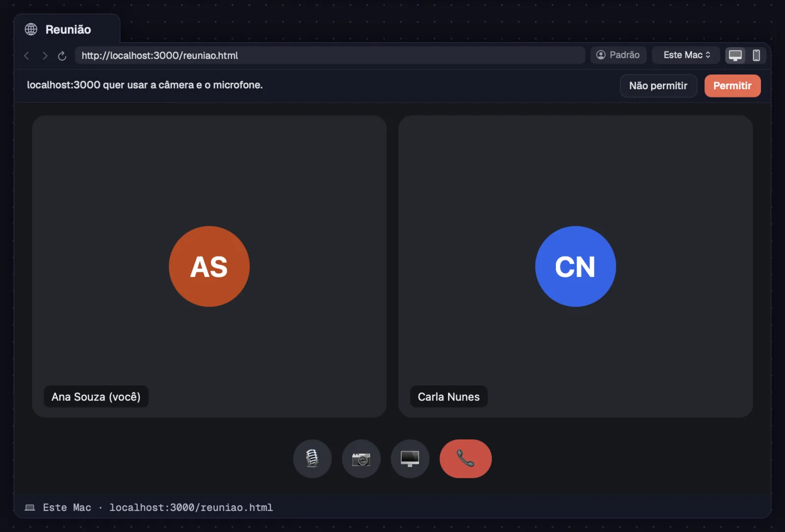The image size is (785, 532).
Task: Click the CN avatar circle
Action: (x=576, y=266)
